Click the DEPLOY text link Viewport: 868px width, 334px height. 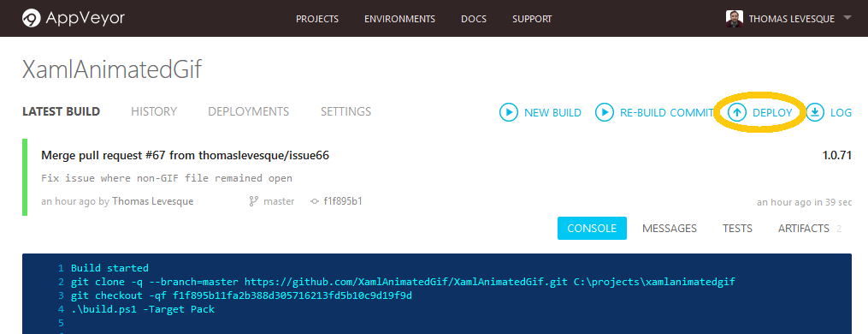tap(773, 113)
